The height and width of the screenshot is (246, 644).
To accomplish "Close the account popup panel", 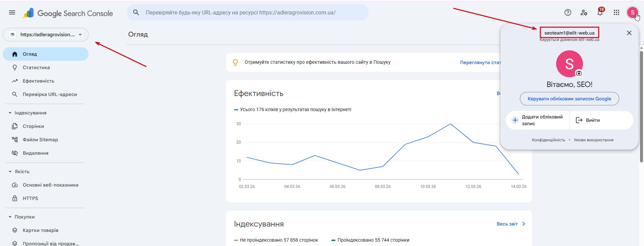I will (629, 33).
